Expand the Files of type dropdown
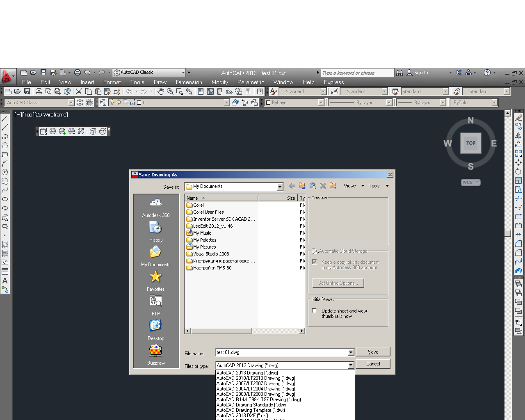This screenshot has height=420, width=525. click(x=351, y=365)
